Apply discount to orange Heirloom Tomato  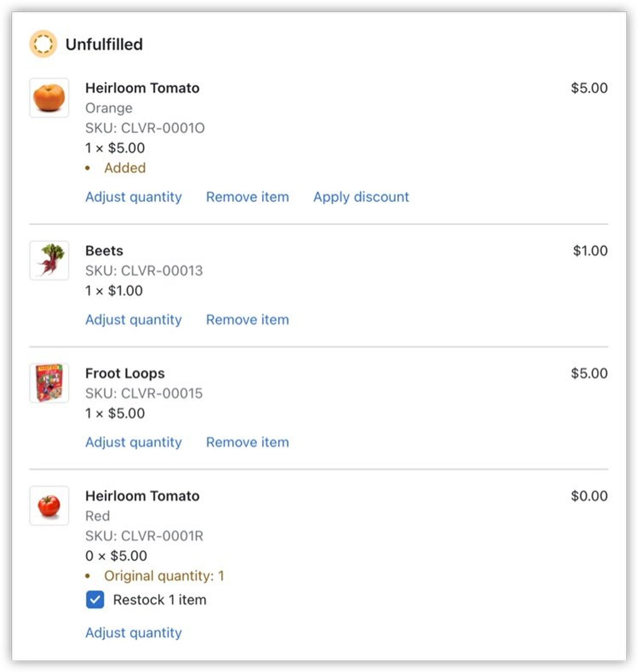click(361, 197)
